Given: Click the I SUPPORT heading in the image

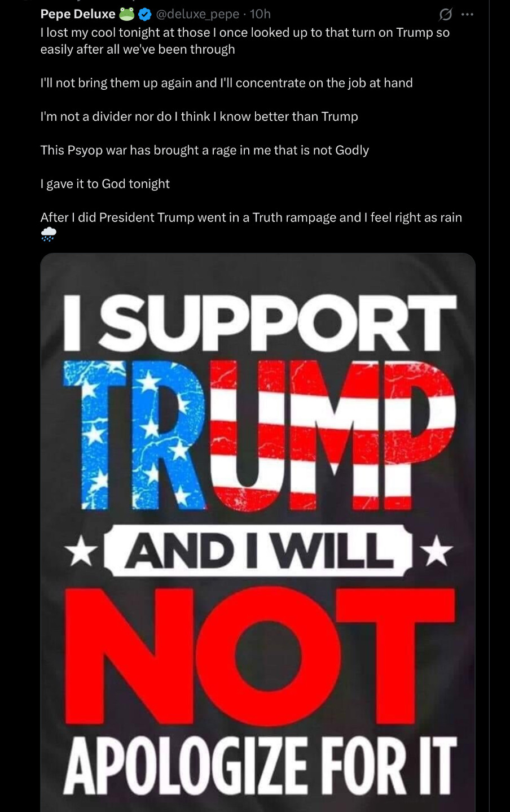Looking at the screenshot, I should click(x=260, y=321).
